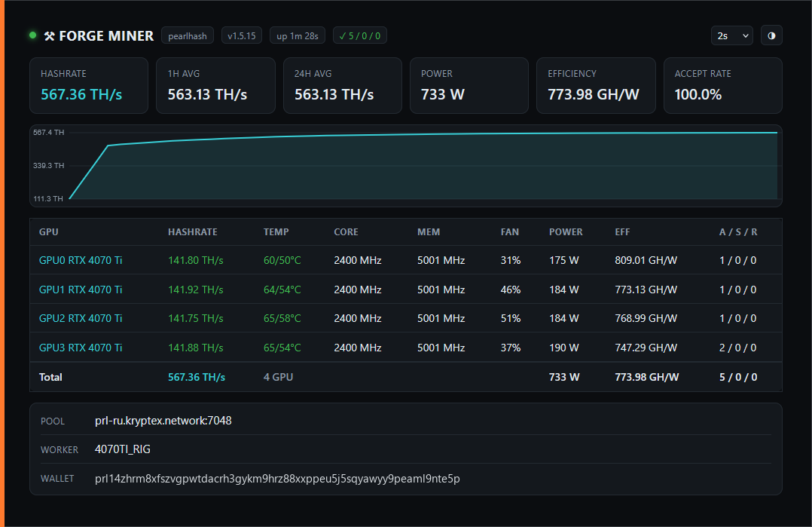Sort table by the TEMP column header
Viewport: 812px width, 527px height.
[x=276, y=231]
